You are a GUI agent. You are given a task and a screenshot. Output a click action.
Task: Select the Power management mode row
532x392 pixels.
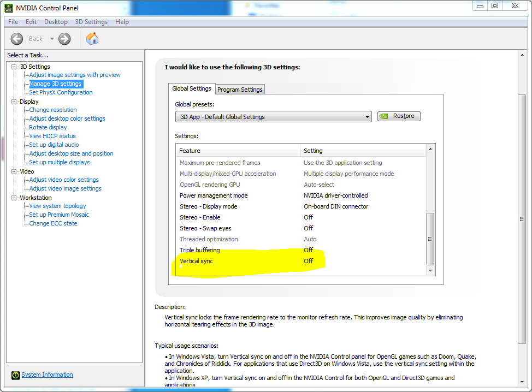point(301,195)
